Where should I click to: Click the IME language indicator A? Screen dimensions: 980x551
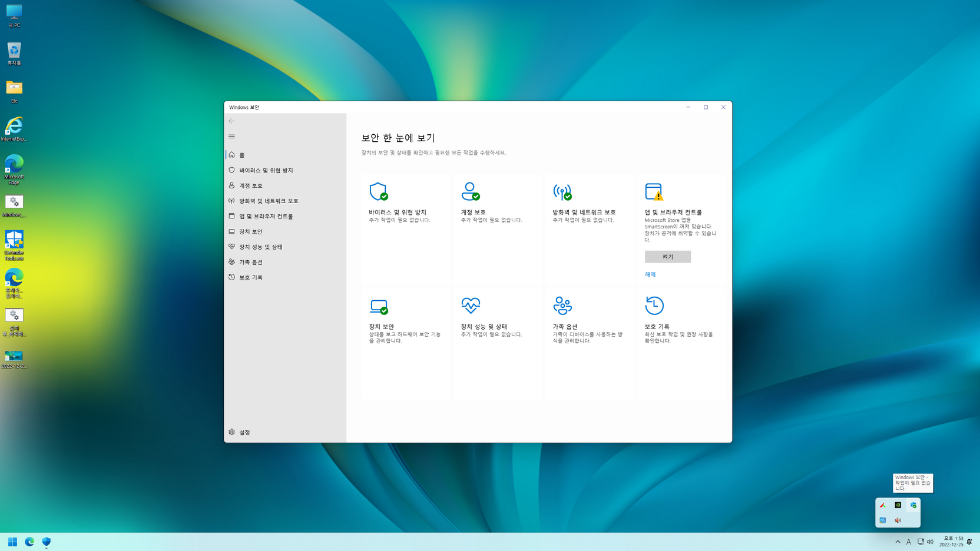[x=909, y=542]
